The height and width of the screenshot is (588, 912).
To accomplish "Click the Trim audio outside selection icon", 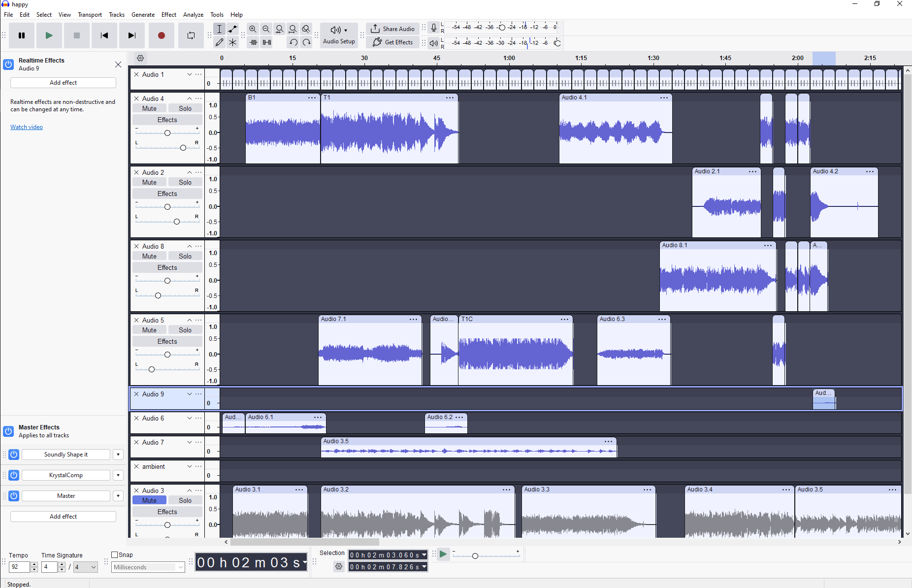I will (253, 42).
